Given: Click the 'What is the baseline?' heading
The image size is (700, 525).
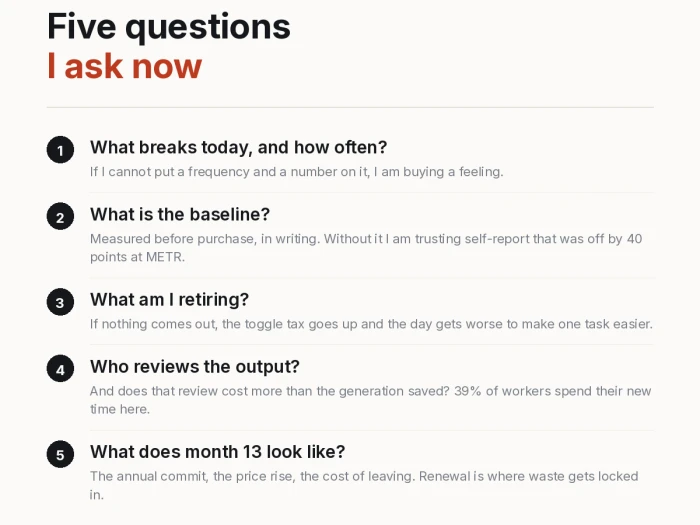Looking at the screenshot, I should point(180,214).
